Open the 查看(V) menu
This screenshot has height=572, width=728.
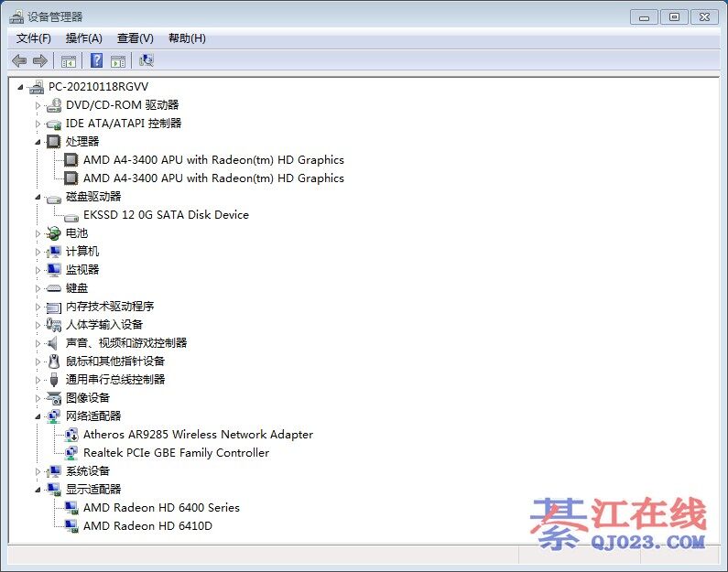(136, 38)
